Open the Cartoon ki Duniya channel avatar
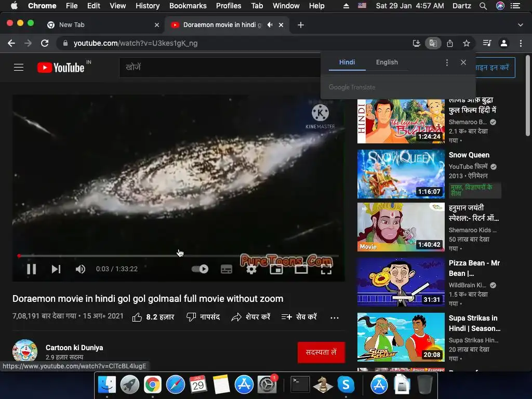This screenshot has width=532, height=399. pyautogui.click(x=25, y=351)
